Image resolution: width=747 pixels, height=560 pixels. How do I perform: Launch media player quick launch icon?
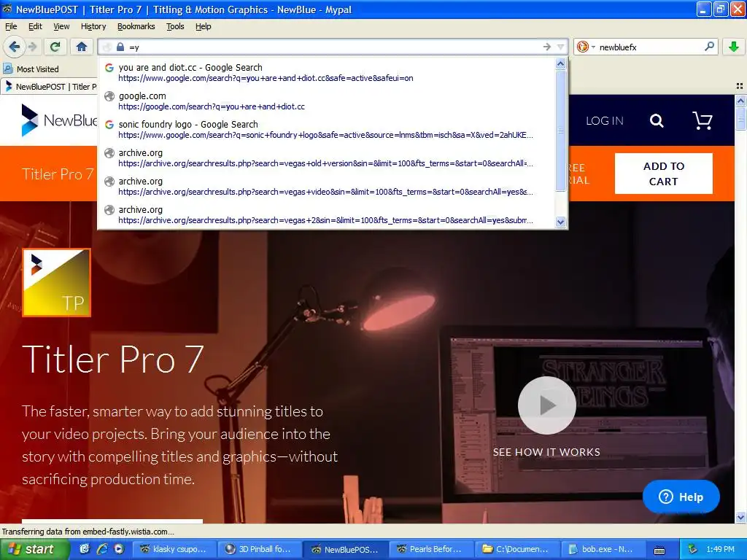coord(119,549)
